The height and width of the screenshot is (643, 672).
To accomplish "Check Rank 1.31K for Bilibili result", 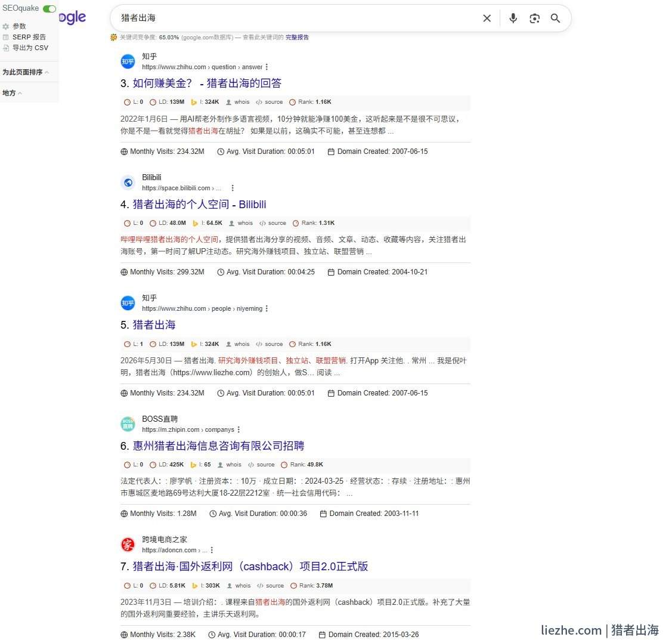I will coord(314,223).
